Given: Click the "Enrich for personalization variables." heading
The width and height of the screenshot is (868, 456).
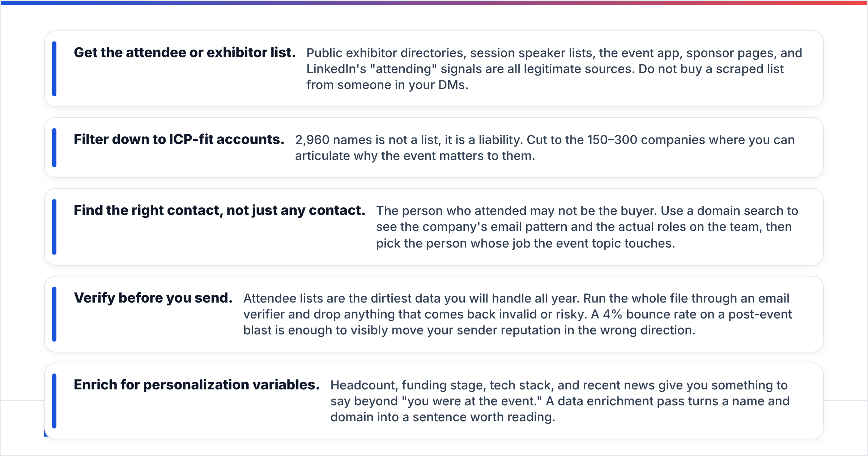Looking at the screenshot, I should [x=197, y=385].
